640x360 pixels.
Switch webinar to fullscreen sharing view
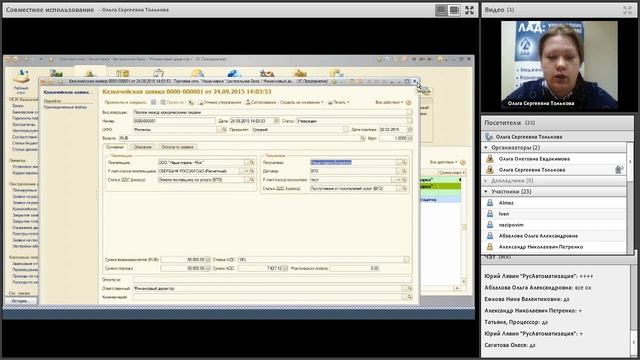coord(469,10)
